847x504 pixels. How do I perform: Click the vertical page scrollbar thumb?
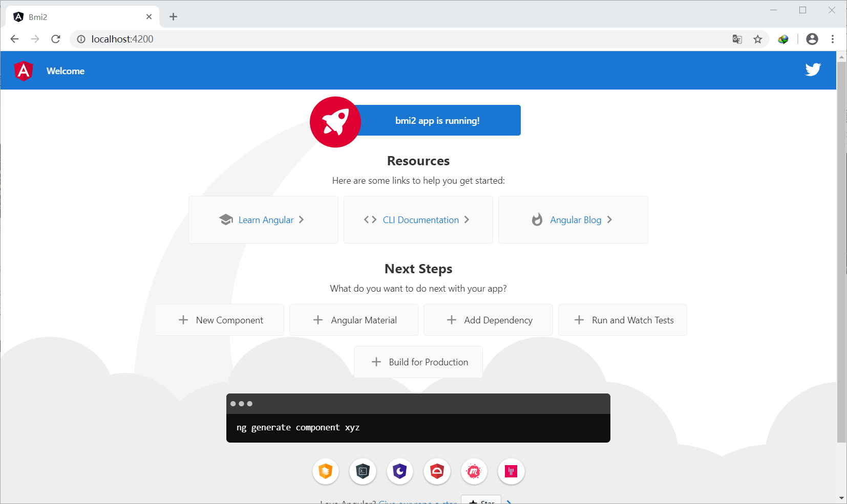pyautogui.click(x=841, y=252)
